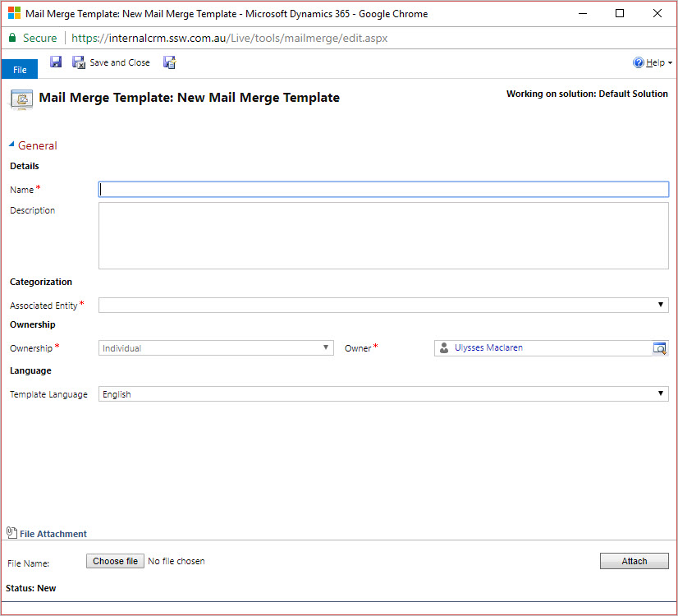Click the Description text area
Image resolution: width=678 pixels, height=616 pixels.
pyautogui.click(x=383, y=236)
